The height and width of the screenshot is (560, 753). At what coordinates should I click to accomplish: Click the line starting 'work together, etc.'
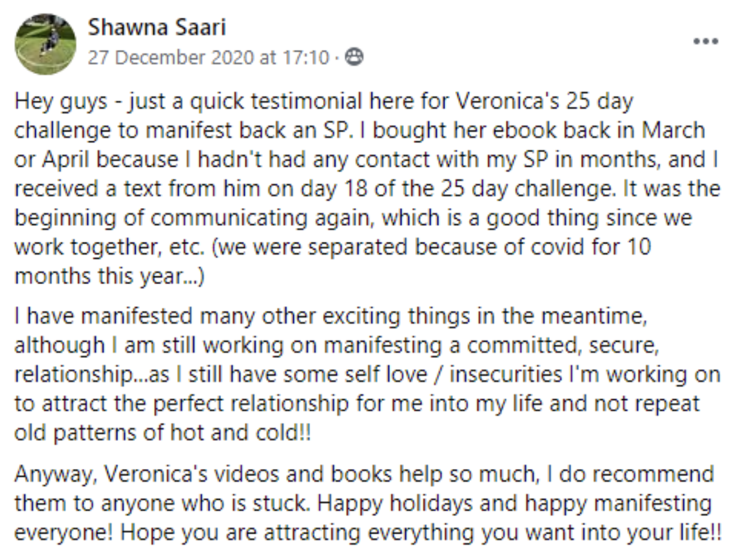point(332,247)
